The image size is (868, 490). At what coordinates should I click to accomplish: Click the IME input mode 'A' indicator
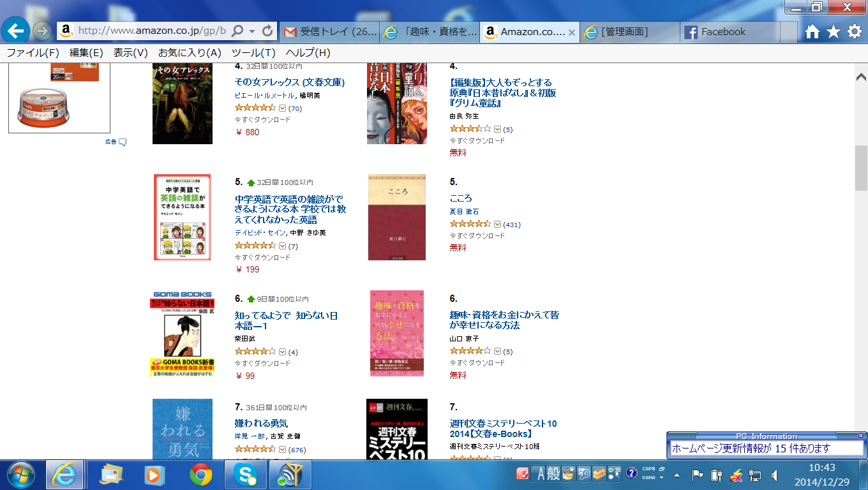point(540,473)
